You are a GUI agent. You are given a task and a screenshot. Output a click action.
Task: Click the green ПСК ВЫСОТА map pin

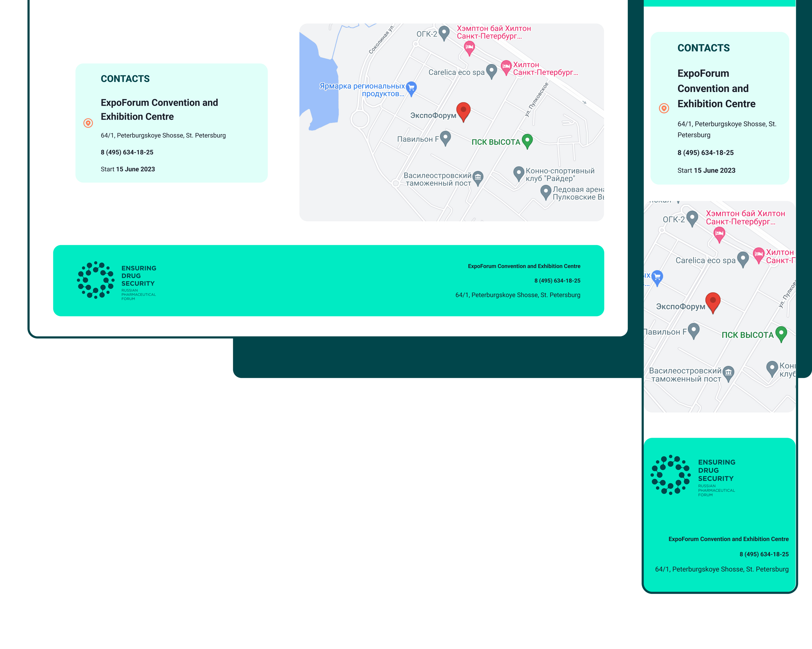click(527, 141)
